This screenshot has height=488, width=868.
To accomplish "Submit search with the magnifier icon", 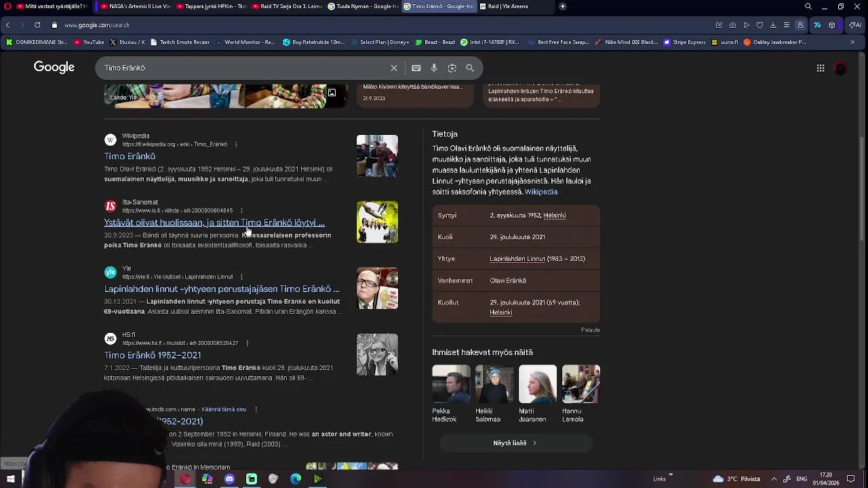I will [470, 68].
